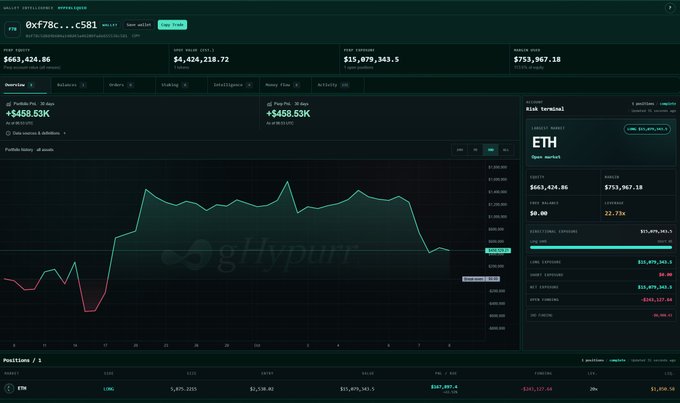
Task: Click the 22.73x leverage value
Action: [615, 213]
